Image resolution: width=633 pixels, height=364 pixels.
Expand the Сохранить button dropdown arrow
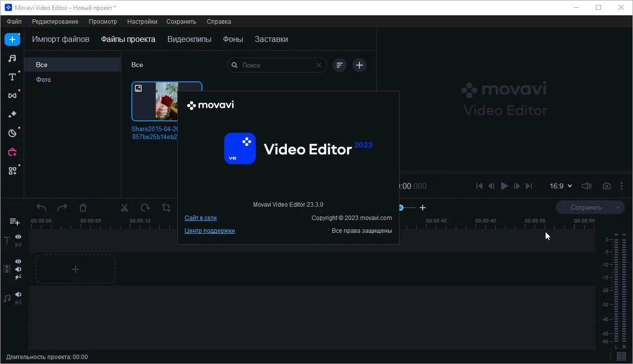(618, 208)
